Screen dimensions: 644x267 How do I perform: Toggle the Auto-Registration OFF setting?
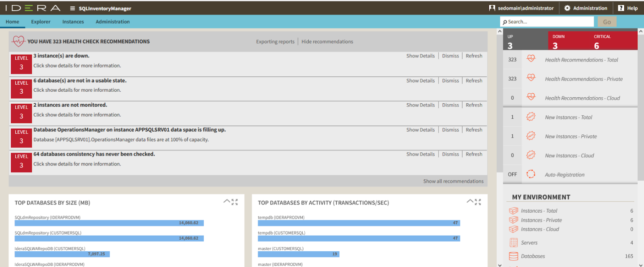(x=512, y=175)
